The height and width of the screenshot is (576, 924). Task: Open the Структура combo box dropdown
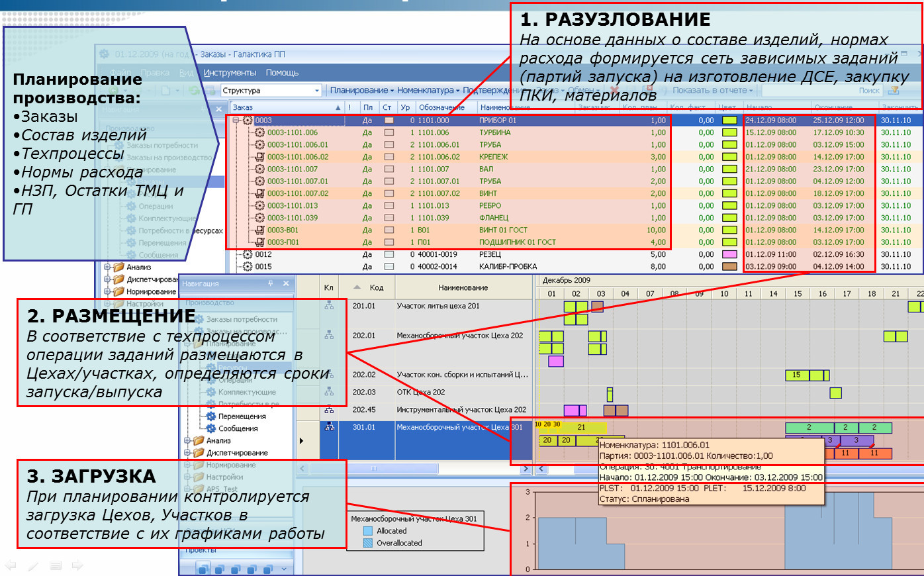click(317, 91)
